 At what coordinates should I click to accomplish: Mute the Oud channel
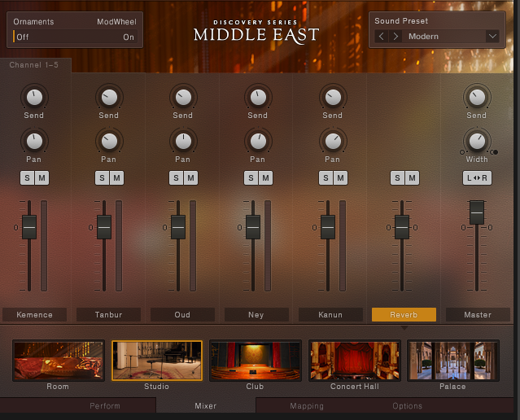pos(190,177)
